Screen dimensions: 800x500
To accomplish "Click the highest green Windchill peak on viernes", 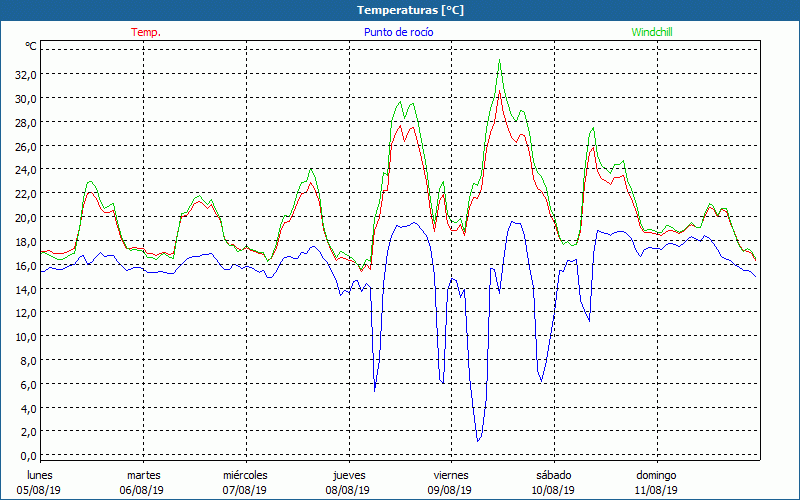I will pyautogui.click(x=499, y=61).
